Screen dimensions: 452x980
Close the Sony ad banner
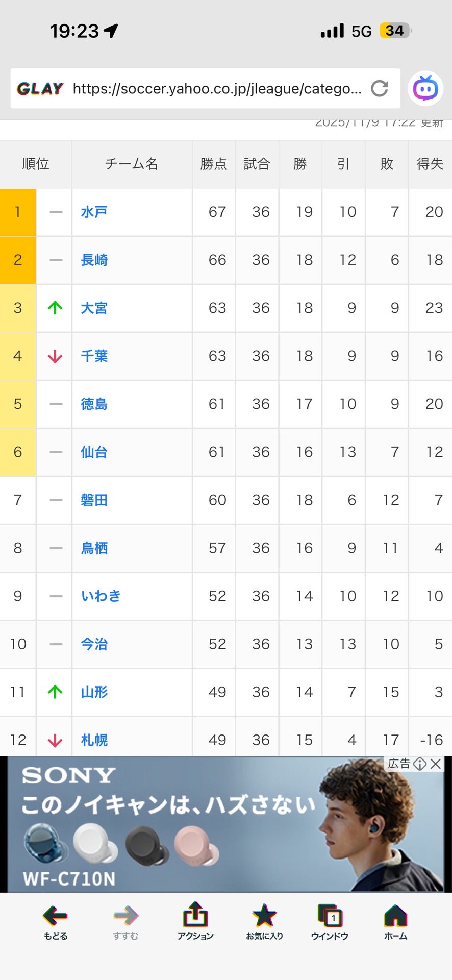pyautogui.click(x=436, y=764)
